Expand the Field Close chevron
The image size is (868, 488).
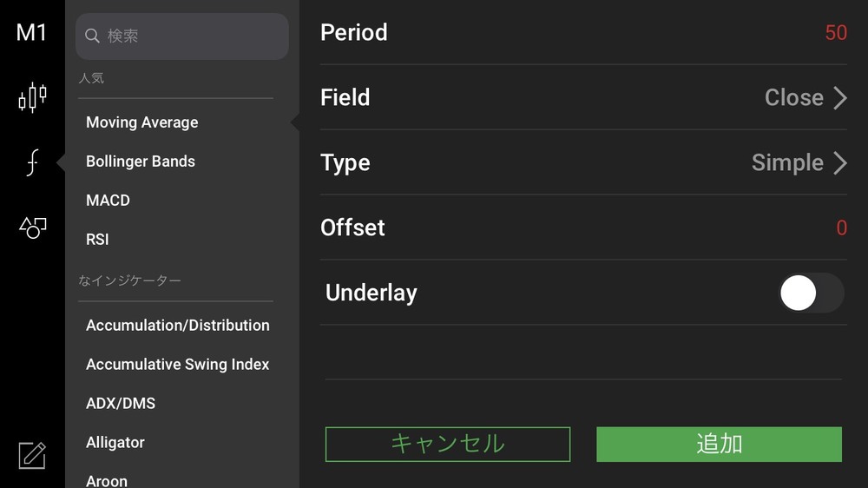tap(840, 97)
